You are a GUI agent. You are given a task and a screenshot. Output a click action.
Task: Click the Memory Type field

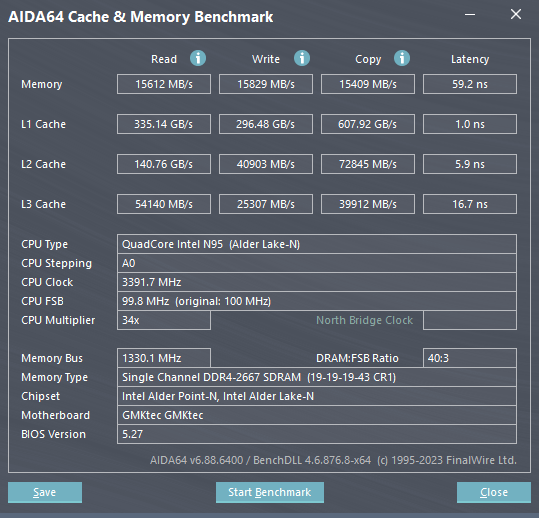click(317, 377)
